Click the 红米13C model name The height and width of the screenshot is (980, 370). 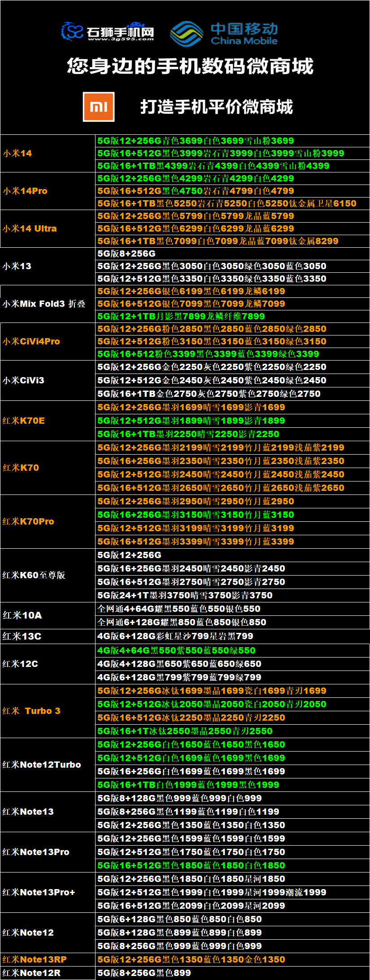click(x=22, y=636)
